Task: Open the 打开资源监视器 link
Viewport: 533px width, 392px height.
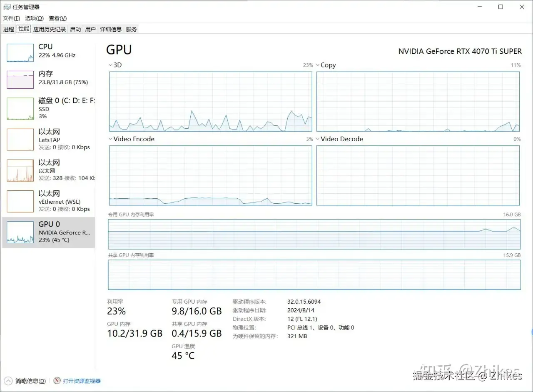Action: pyautogui.click(x=82, y=381)
